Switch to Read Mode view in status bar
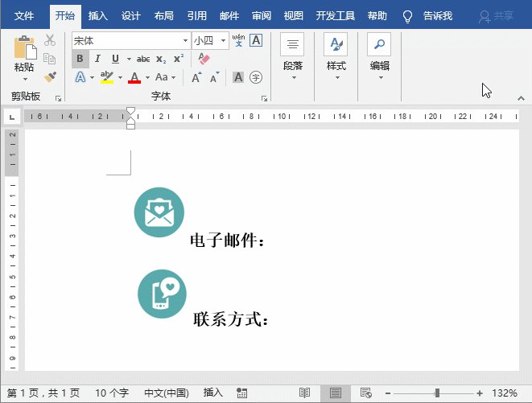Screen dimensions: 532x403 click(305, 393)
